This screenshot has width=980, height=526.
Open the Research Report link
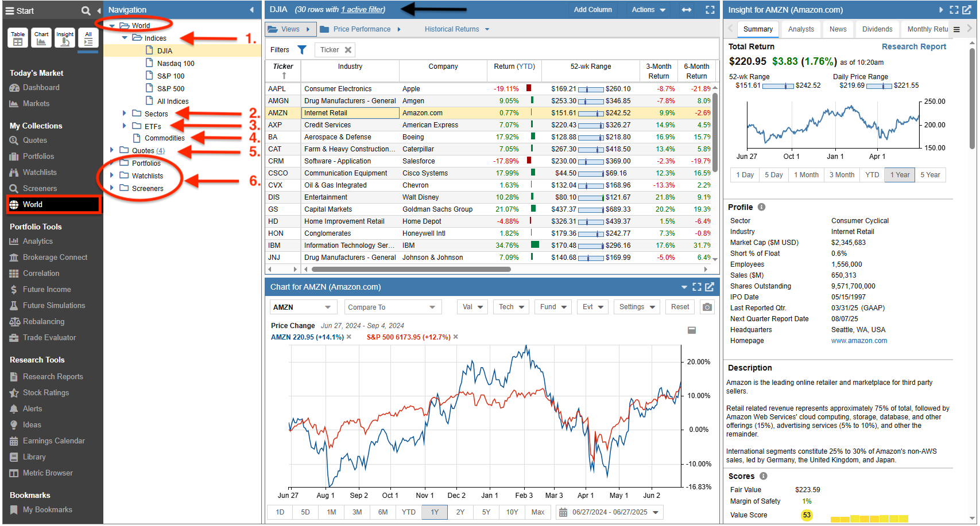point(914,46)
